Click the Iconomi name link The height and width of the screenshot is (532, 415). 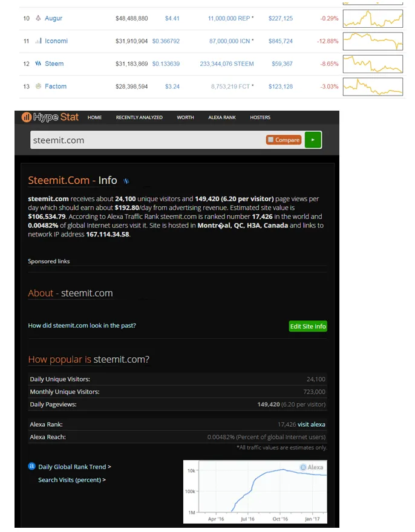pos(56,41)
